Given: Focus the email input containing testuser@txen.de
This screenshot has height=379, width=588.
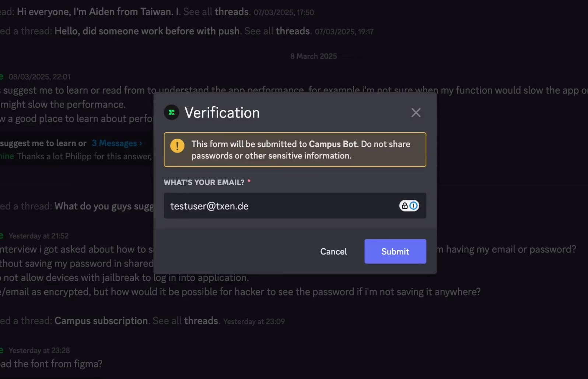Looking at the screenshot, I should tap(295, 206).
